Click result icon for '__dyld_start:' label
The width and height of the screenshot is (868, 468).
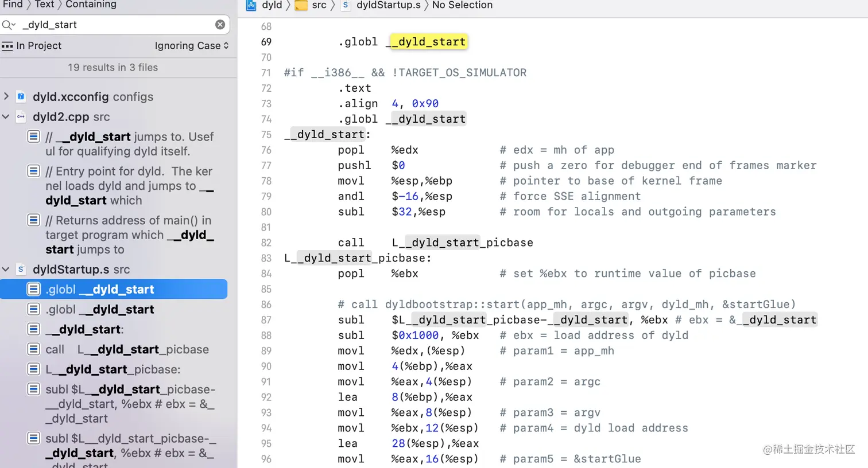tap(34, 329)
